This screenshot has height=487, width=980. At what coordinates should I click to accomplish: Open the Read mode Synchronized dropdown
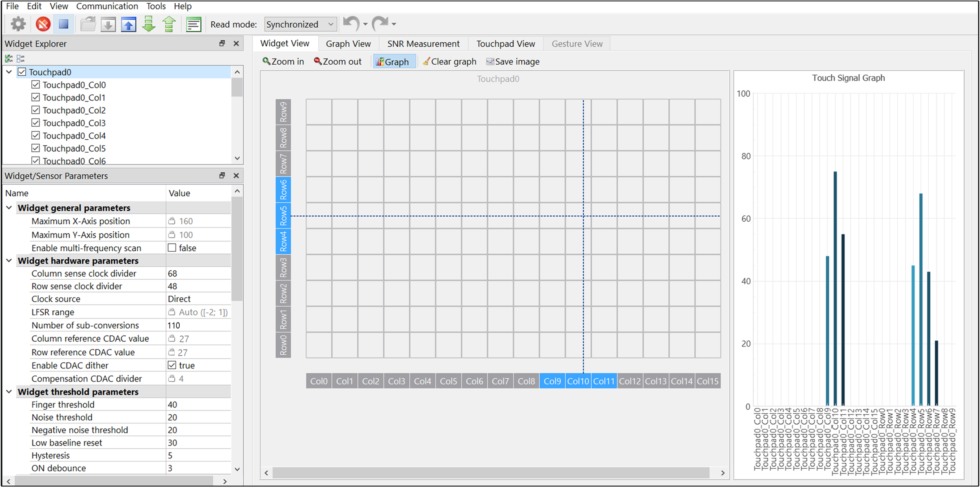300,24
